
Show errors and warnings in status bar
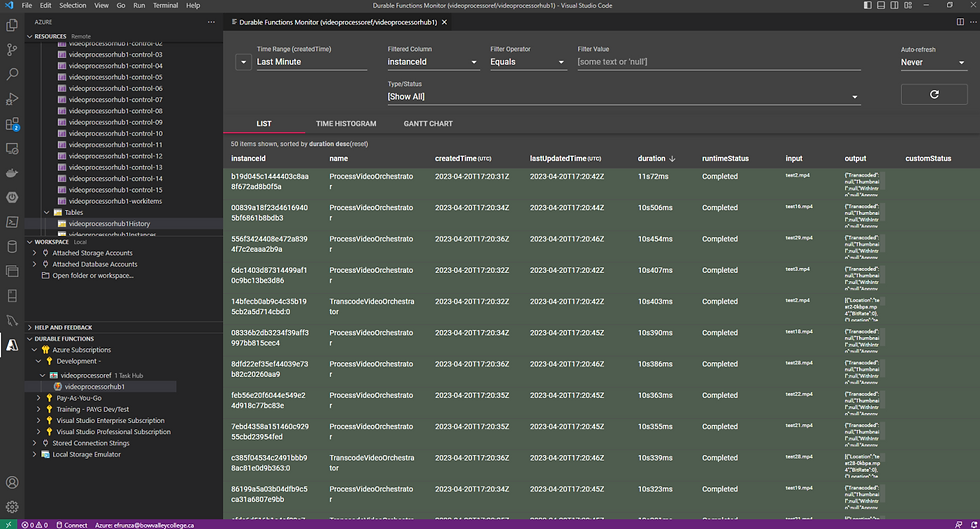(34, 525)
